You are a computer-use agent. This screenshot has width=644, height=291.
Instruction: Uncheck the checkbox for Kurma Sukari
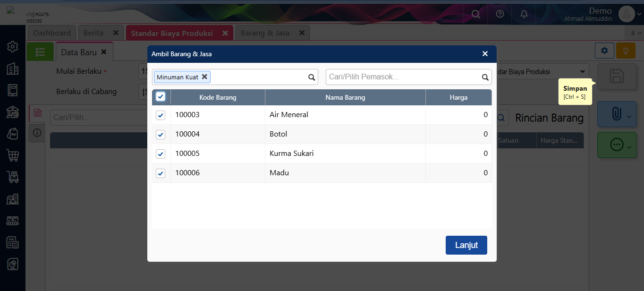[161, 154]
